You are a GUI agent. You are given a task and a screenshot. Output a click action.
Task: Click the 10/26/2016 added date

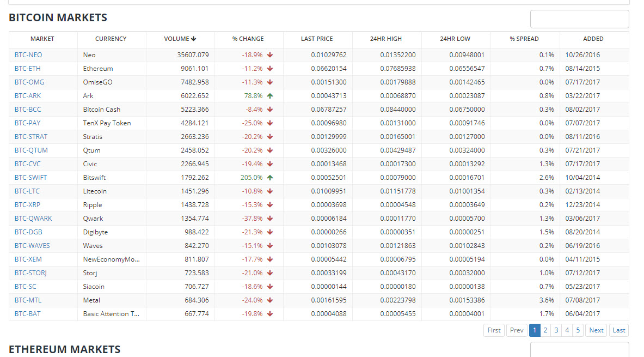point(582,55)
